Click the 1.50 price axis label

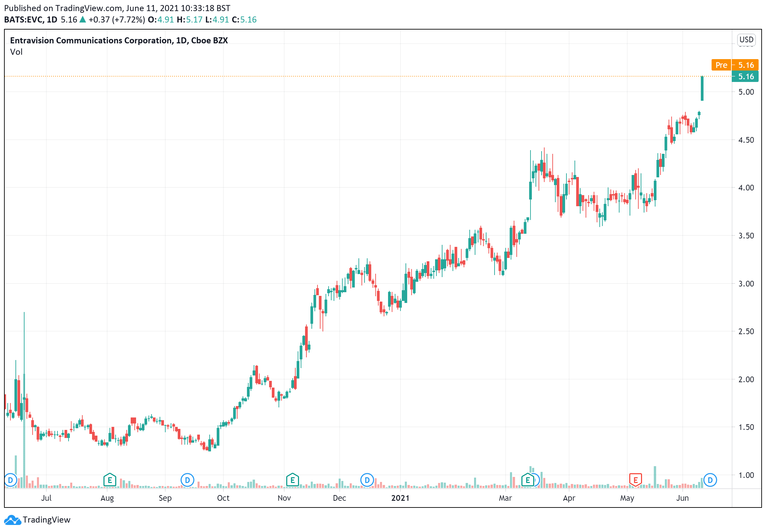[746, 427]
